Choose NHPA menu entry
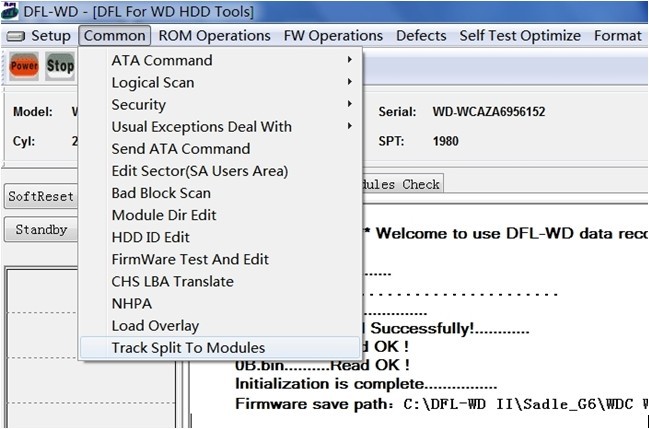Screen dimensions: 649x429 click(220, 304)
